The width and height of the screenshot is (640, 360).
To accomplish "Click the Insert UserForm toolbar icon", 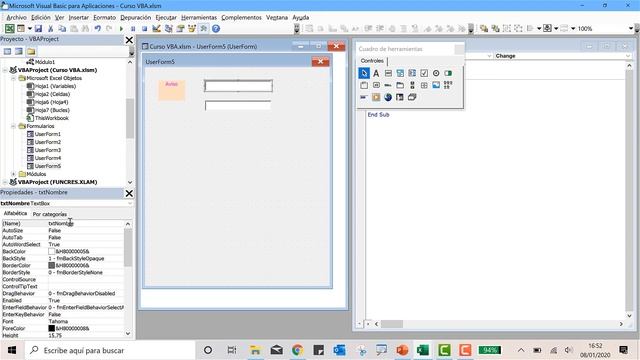I will click(x=21, y=29).
